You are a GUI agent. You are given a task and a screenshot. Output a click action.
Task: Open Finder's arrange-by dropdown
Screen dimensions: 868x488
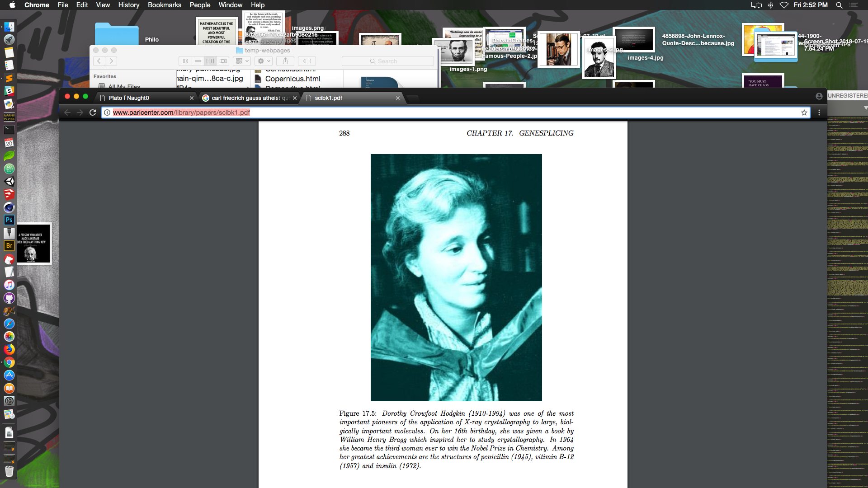click(x=242, y=61)
